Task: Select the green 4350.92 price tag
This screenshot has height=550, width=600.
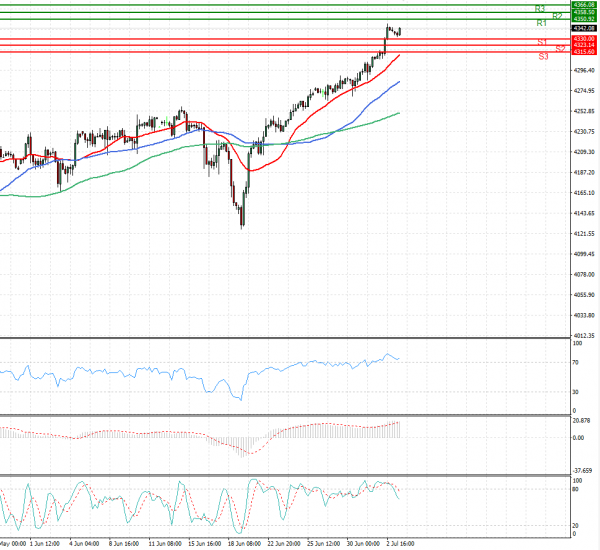Action: click(x=584, y=19)
